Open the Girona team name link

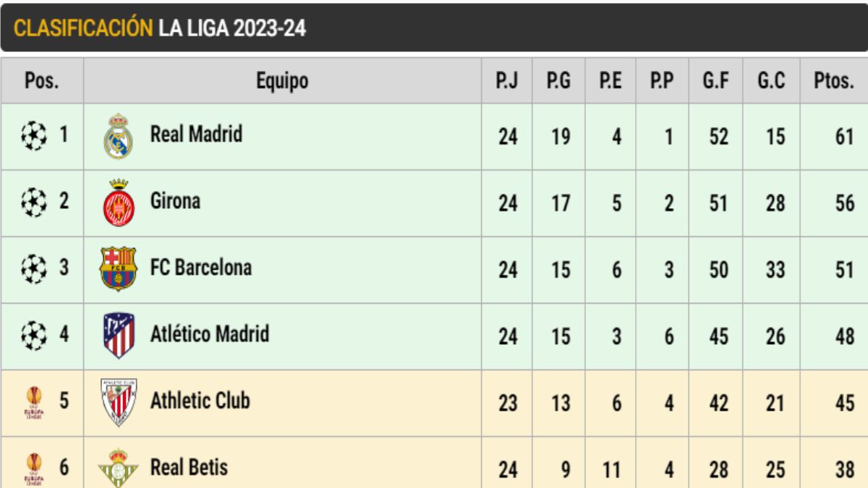tap(175, 201)
